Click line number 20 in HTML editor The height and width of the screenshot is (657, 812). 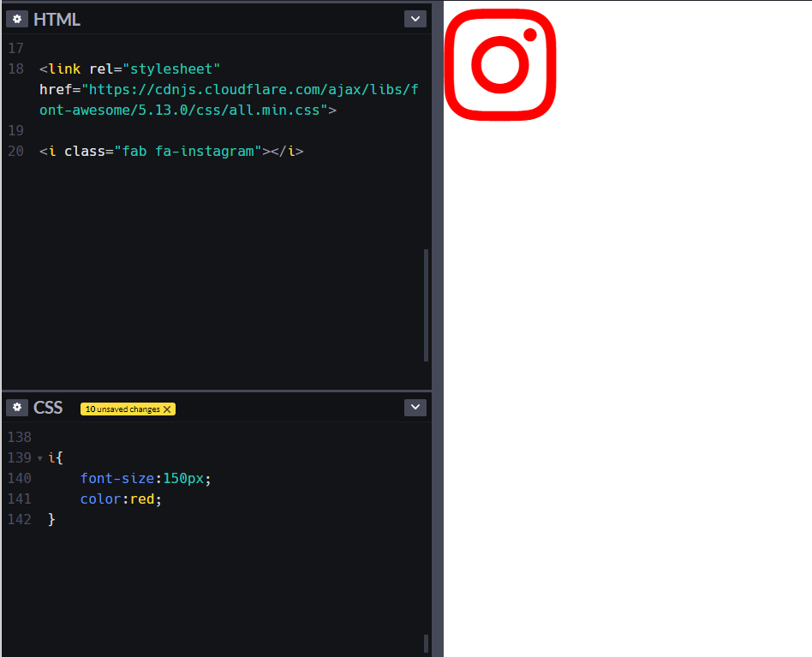coord(16,151)
